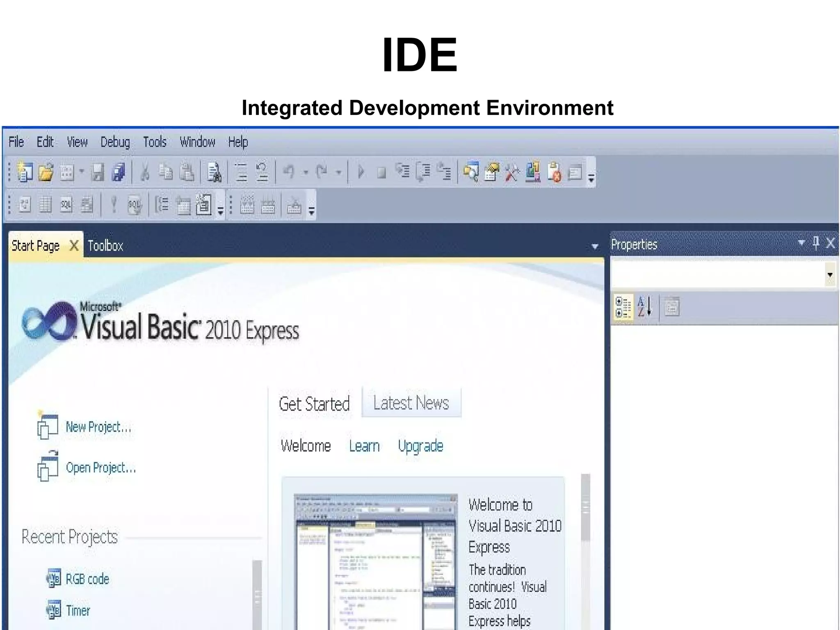The image size is (840, 630).
Task: Click the Add Table icon in query toolbar
Action: pyautogui.click(x=183, y=205)
